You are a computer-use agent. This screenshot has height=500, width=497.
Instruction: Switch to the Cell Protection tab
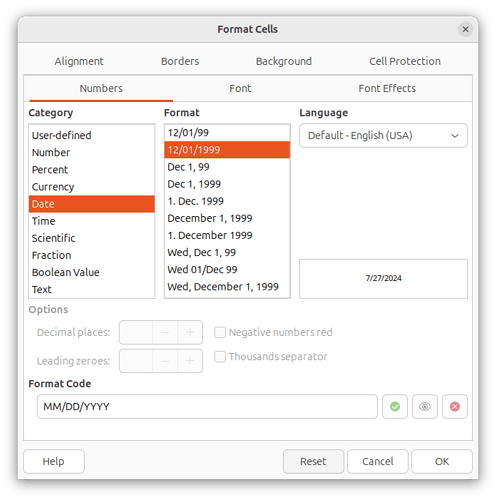pos(405,61)
